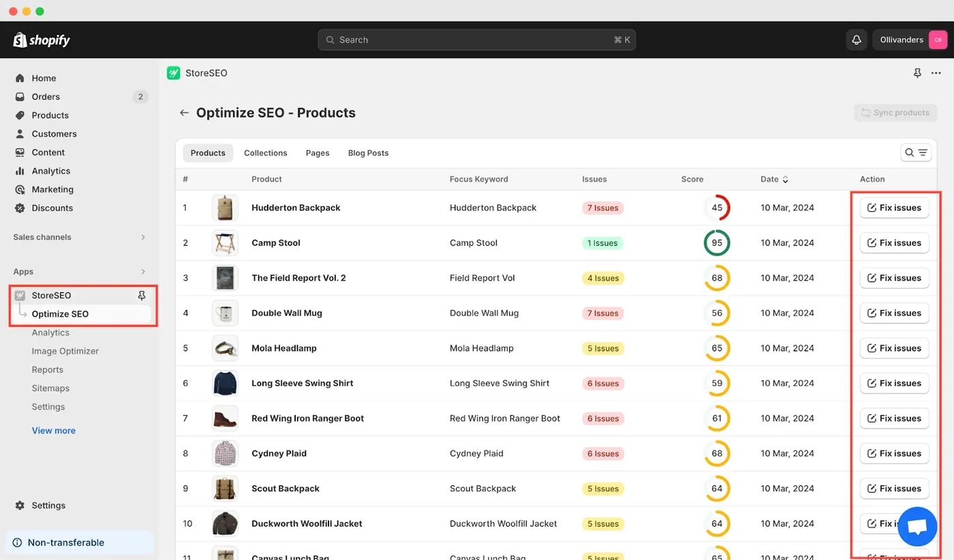Switch to the Blog Posts tab
Image resolution: width=954 pixels, height=560 pixels.
(x=368, y=153)
